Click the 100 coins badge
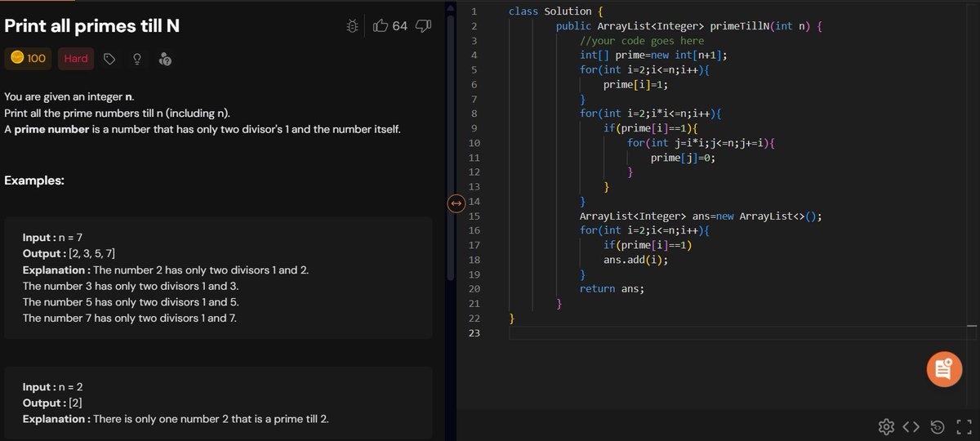This screenshot has width=980, height=441. (29, 58)
